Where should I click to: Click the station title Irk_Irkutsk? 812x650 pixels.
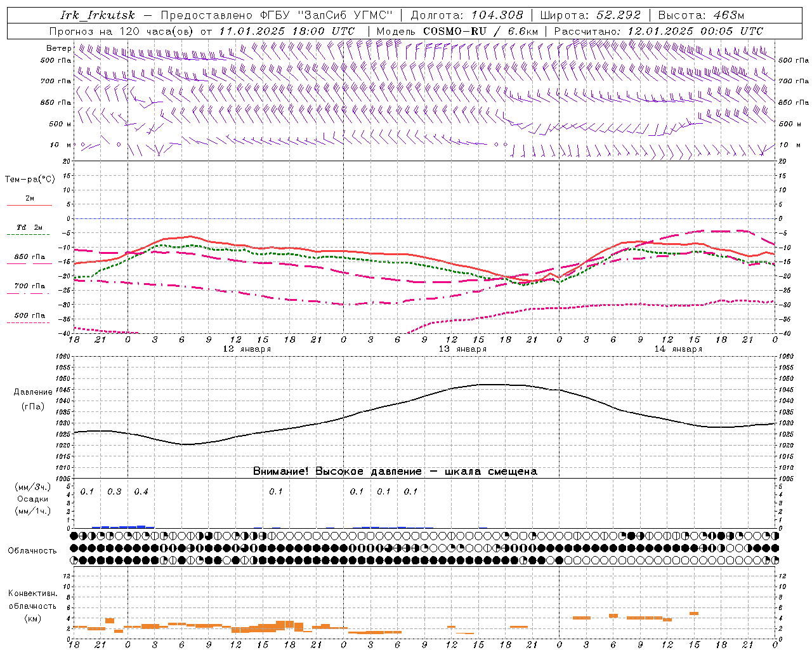[x=97, y=15]
